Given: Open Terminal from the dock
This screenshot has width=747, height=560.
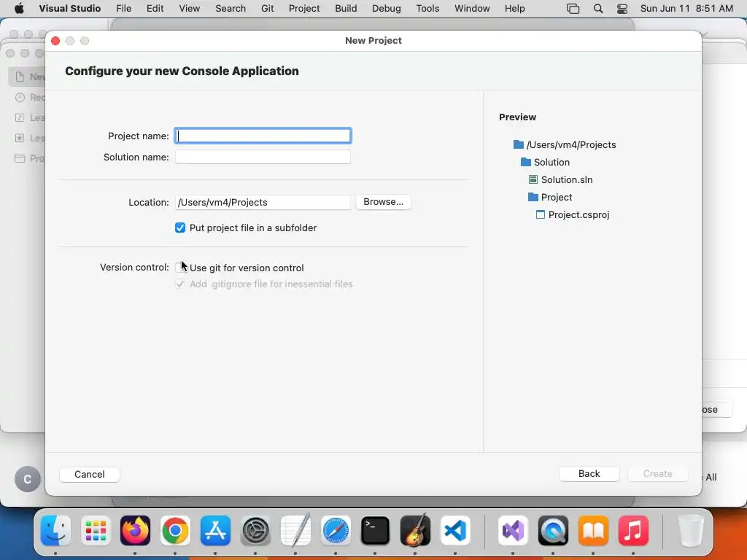Looking at the screenshot, I should pos(376,531).
